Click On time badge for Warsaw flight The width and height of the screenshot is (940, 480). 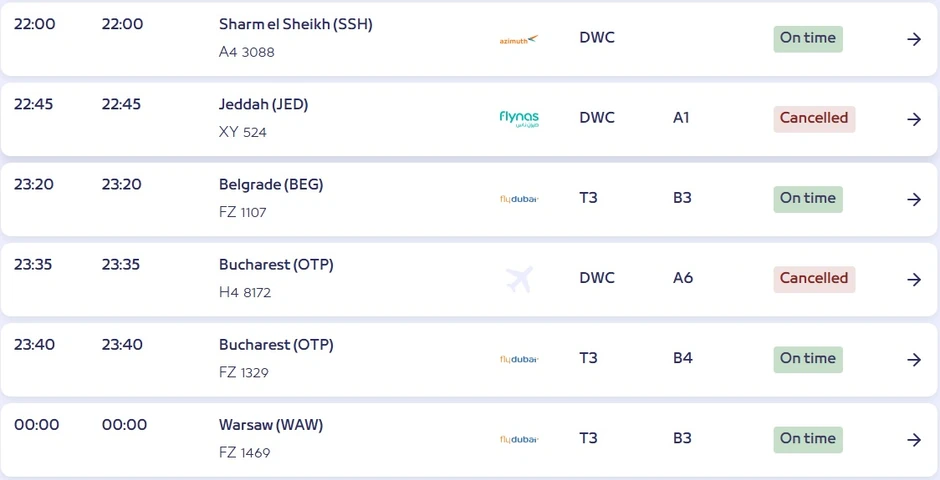pyautogui.click(x=807, y=439)
